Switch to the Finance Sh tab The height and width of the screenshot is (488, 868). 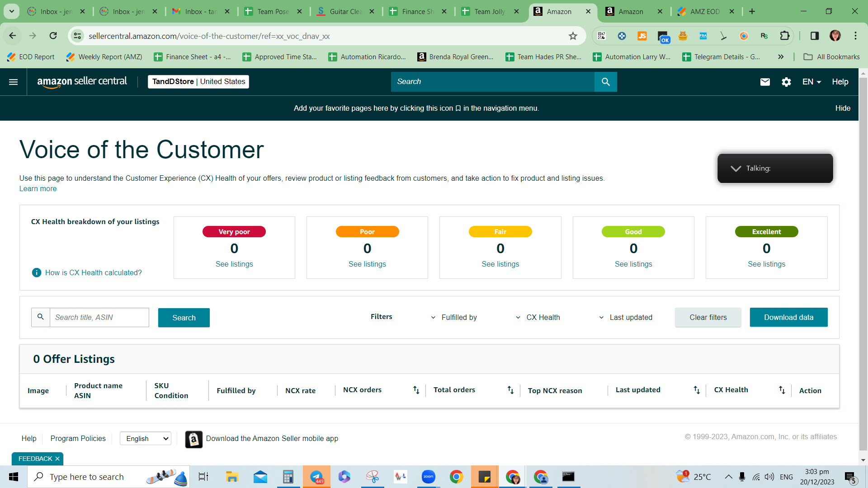coord(418,11)
